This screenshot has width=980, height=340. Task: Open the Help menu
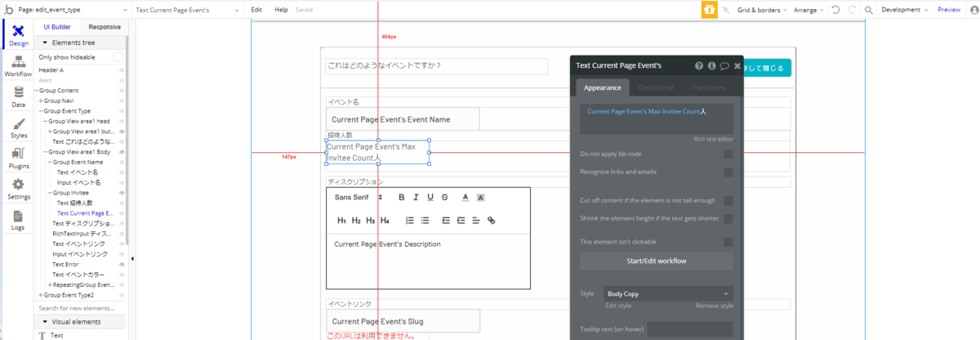[x=281, y=10]
